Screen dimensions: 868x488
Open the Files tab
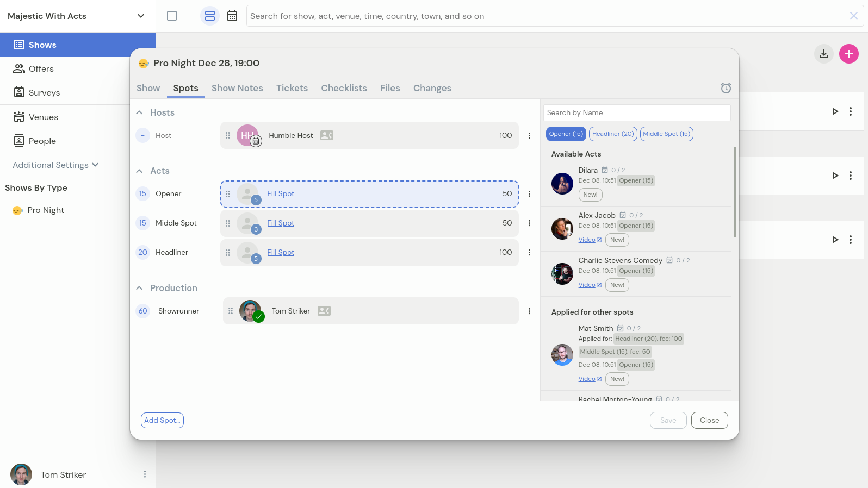[390, 88]
